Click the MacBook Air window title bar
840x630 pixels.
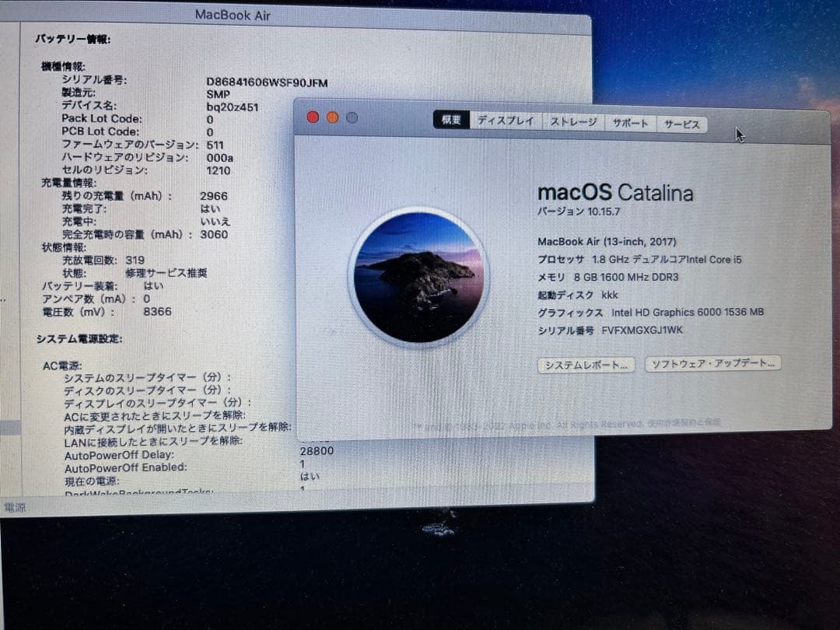click(233, 15)
